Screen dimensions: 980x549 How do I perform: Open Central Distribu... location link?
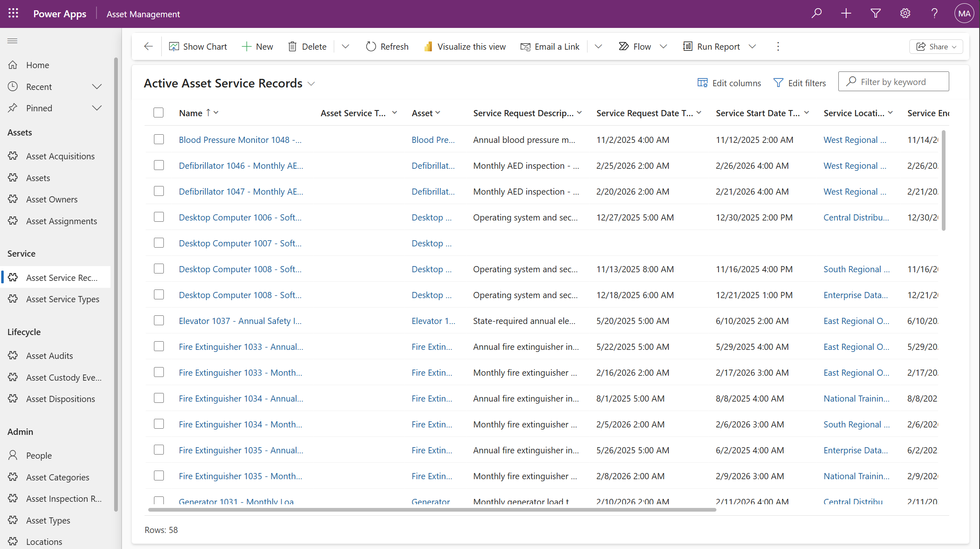coord(856,217)
